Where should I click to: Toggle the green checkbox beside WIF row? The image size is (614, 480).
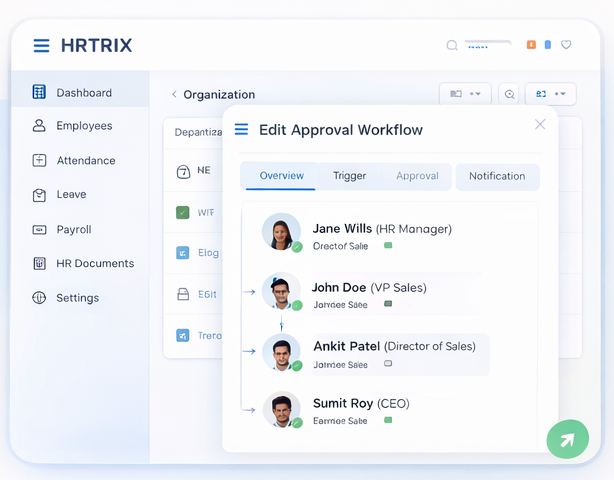pos(182,212)
